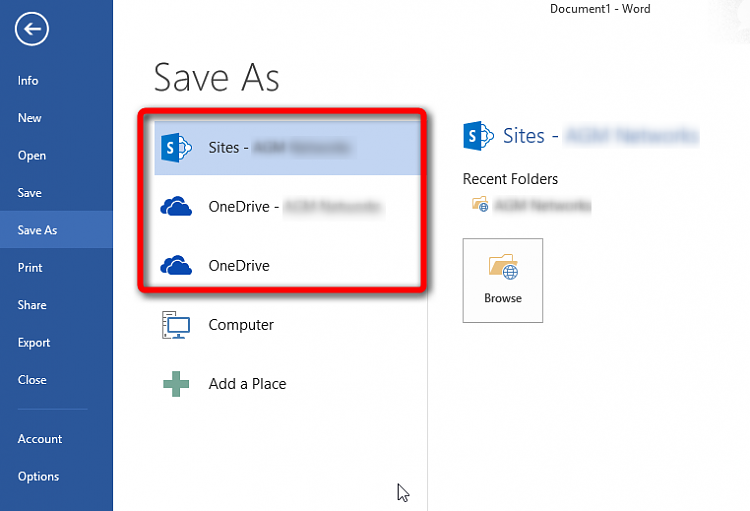Click the back arrow to exit Backstage
Image resolution: width=750 pixels, height=511 pixels.
32,29
